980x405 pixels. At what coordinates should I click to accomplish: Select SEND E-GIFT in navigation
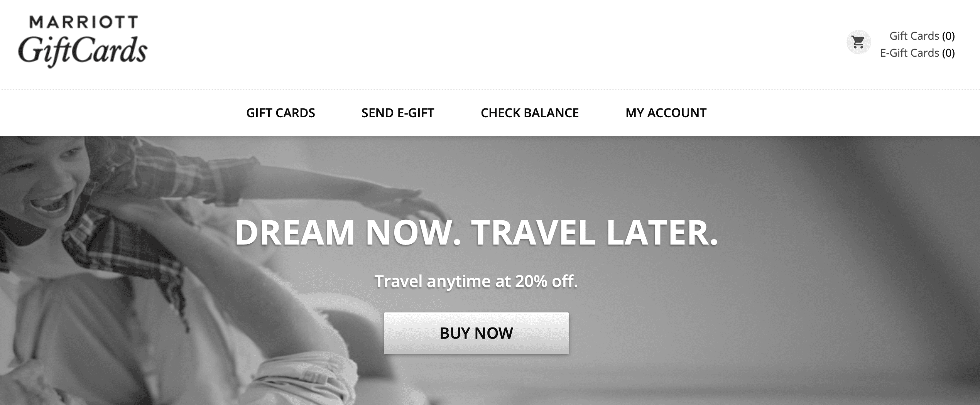click(x=398, y=113)
